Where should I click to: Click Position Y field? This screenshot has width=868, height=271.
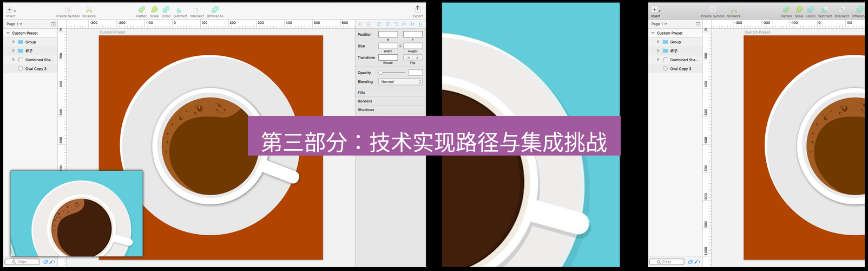(413, 34)
